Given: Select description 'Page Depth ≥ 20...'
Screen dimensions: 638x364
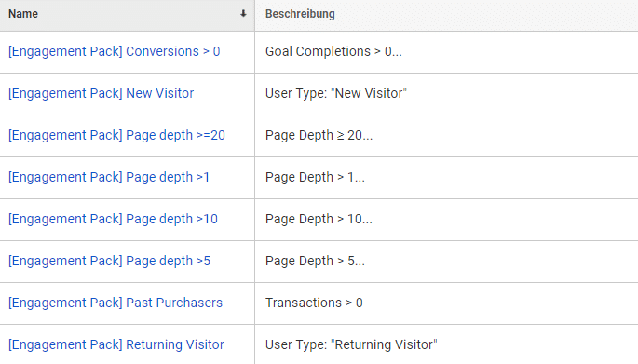Looking at the screenshot, I should coord(319,135).
